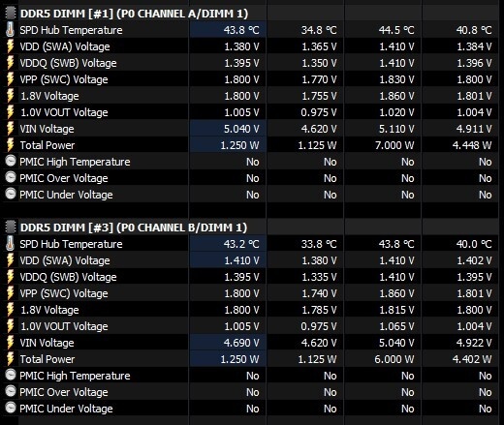Click thermometer icon of DIMM #1 SPD Hub Temperature
504x425 pixels.
(11, 30)
